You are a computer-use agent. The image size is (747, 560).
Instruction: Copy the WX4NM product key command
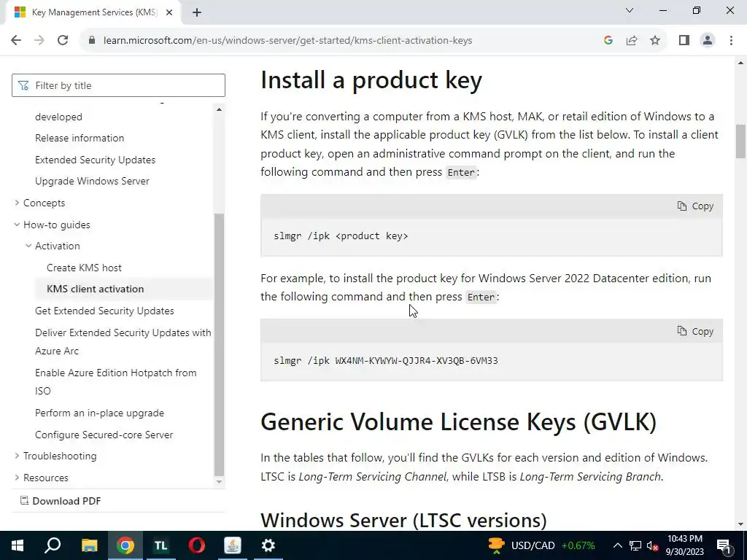click(695, 332)
